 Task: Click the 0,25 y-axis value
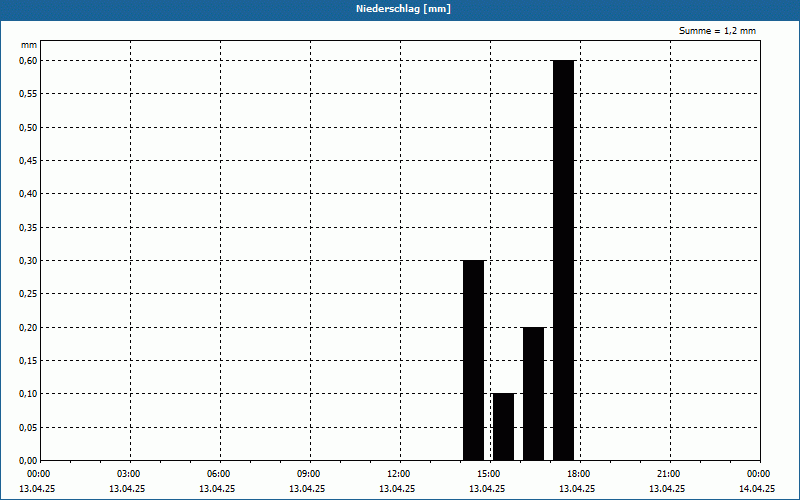[28, 294]
